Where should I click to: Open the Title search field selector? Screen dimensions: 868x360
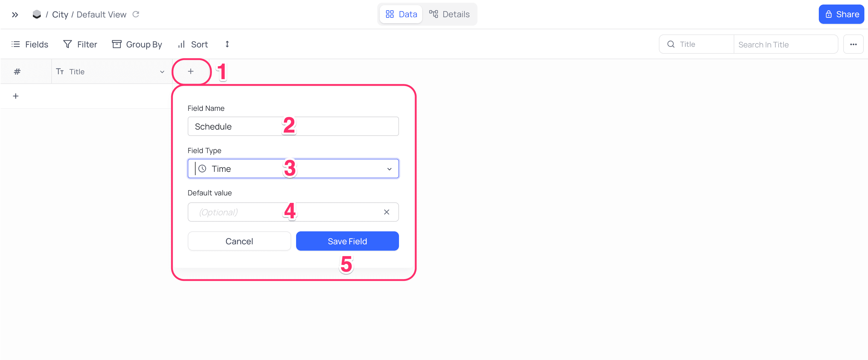pos(696,44)
